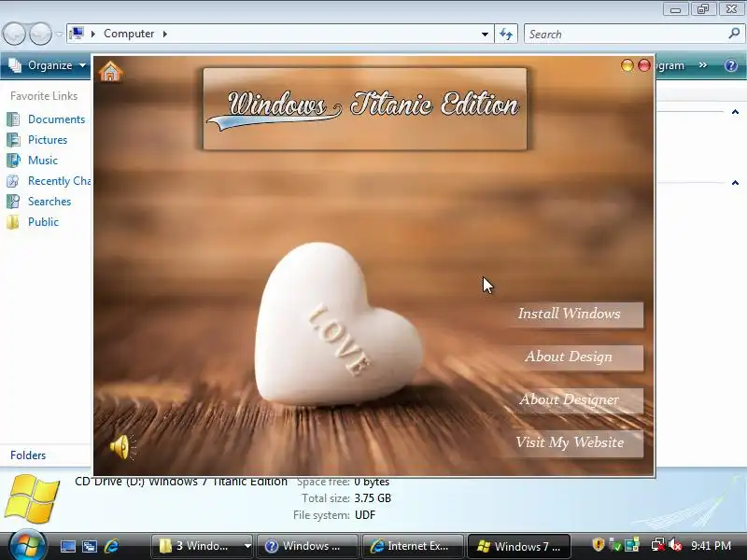Switch to Internet Ex... taskbar button
Image resolution: width=747 pixels, height=560 pixels.
(413, 546)
